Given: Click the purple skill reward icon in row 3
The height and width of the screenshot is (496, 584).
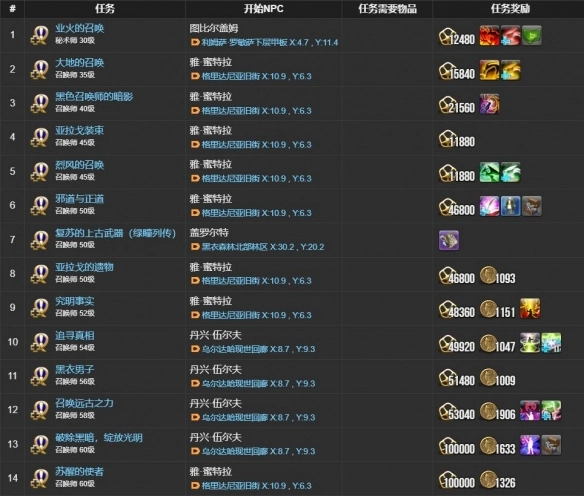Looking at the screenshot, I should [489, 104].
